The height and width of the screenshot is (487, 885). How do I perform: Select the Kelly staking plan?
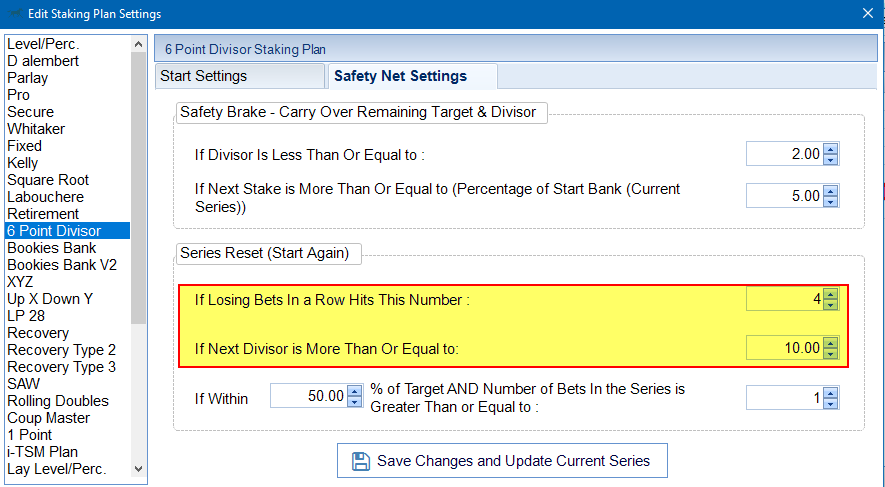23,163
